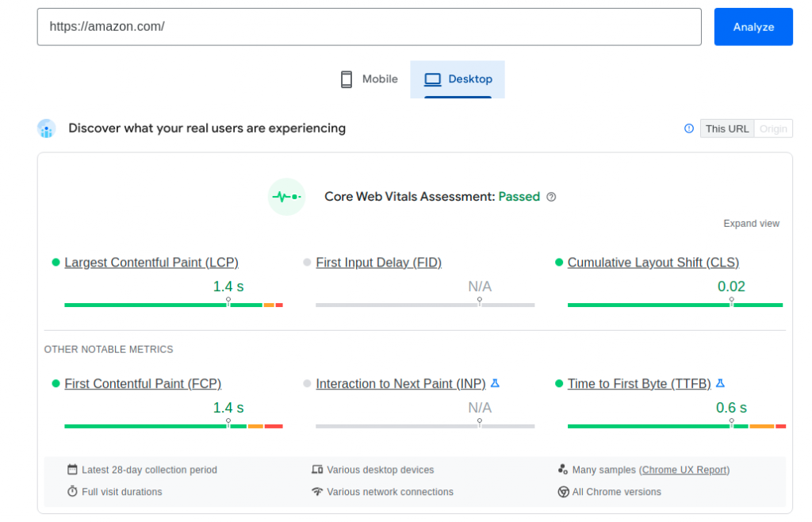Click the LCP value 1.4 s

pyautogui.click(x=228, y=286)
